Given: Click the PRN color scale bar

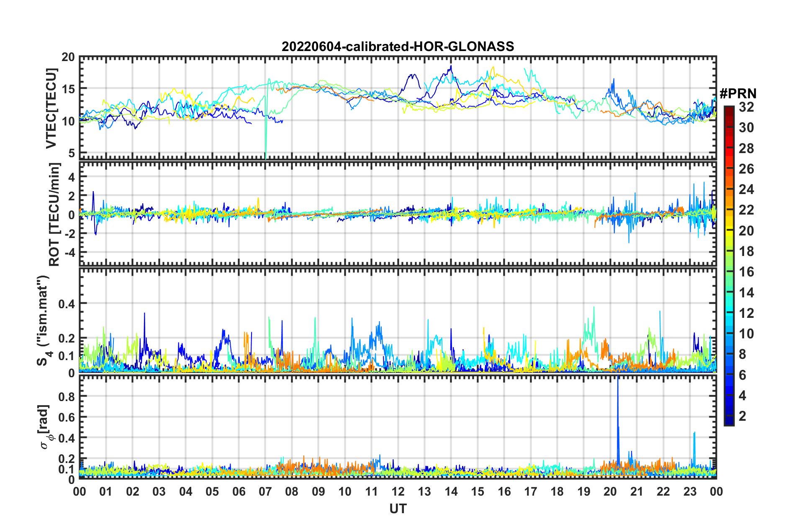Looking at the screenshot, I should [x=729, y=266].
